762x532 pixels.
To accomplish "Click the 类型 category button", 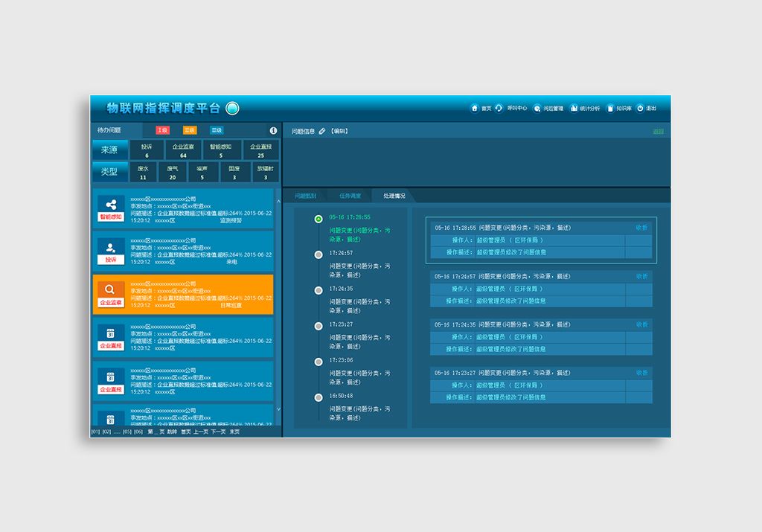I will pyautogui.click(x=110, y=171).
